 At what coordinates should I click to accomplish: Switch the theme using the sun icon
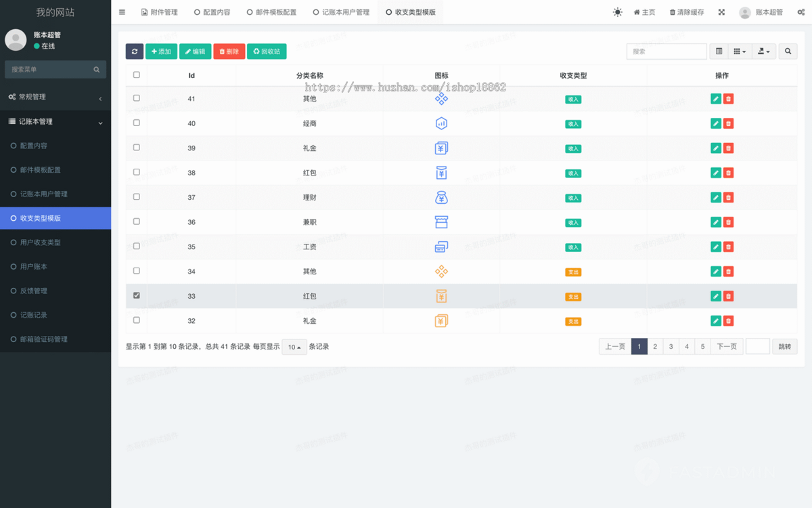tap(617, 12)
